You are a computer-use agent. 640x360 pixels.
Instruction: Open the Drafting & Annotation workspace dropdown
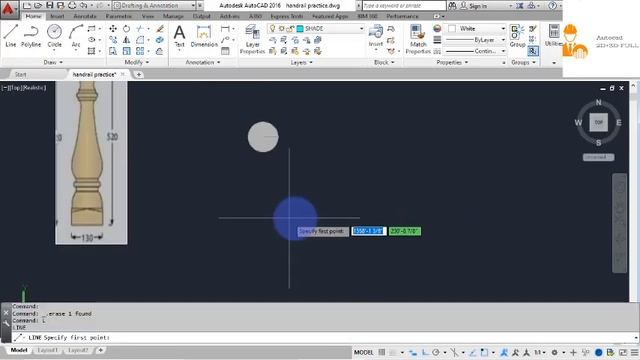(154, 6)
